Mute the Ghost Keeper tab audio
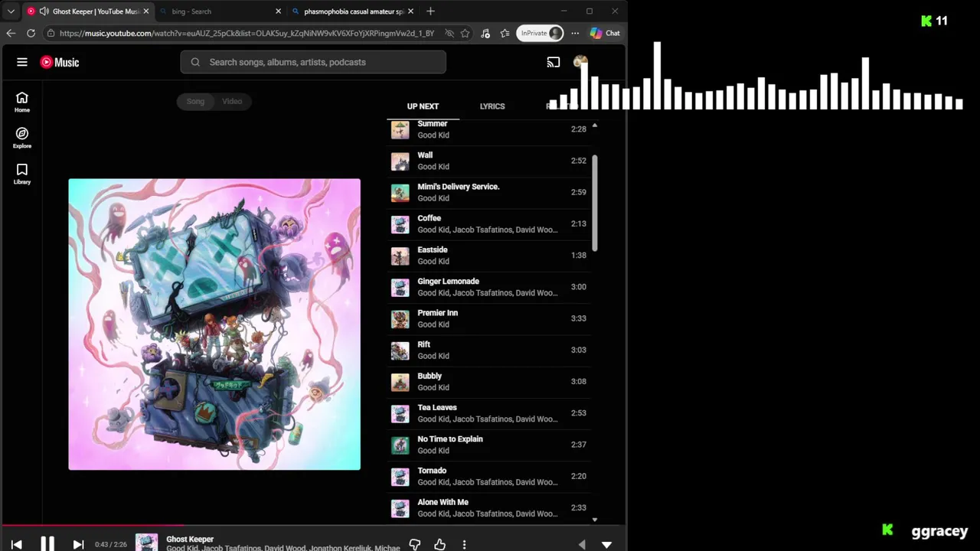Screen dimensions: 980x551 44,11
